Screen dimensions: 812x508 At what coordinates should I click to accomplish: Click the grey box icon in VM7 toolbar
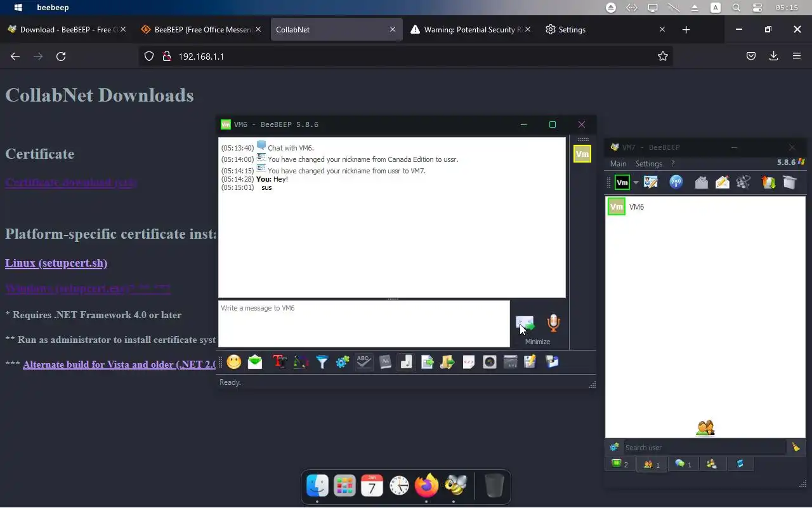pyautogui.click(x=789, y=183)
